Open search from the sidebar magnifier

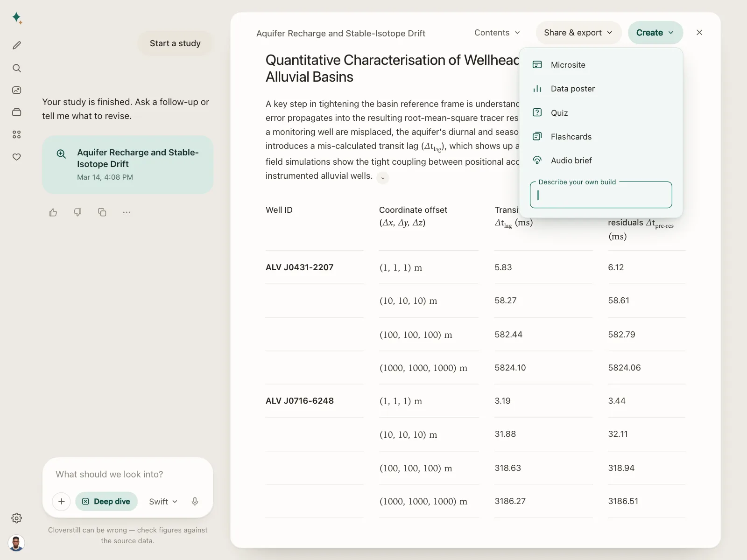17,68
